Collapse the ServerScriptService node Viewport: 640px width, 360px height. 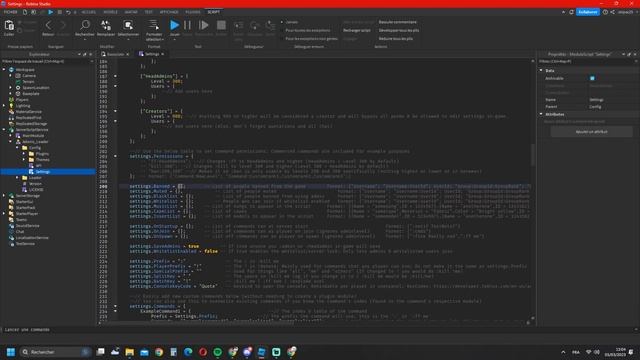(x=4, y=129)
